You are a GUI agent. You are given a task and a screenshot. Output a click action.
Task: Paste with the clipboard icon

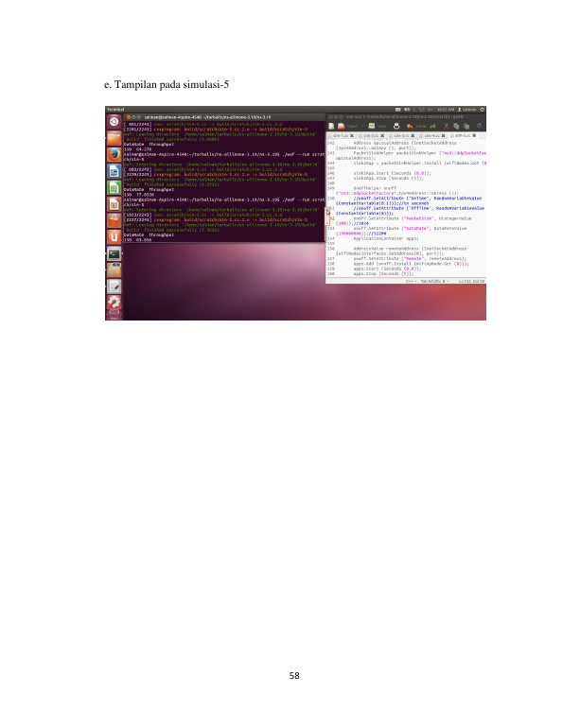tap(466, 126)
